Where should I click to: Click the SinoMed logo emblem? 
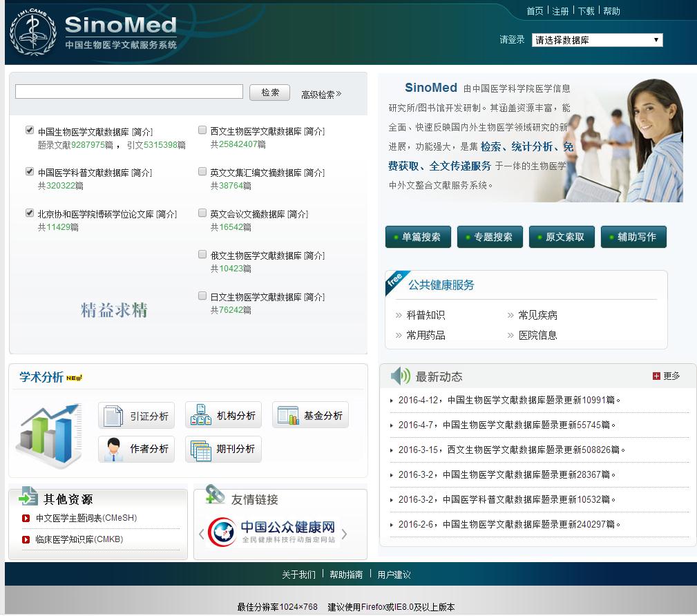click(32, 34)
